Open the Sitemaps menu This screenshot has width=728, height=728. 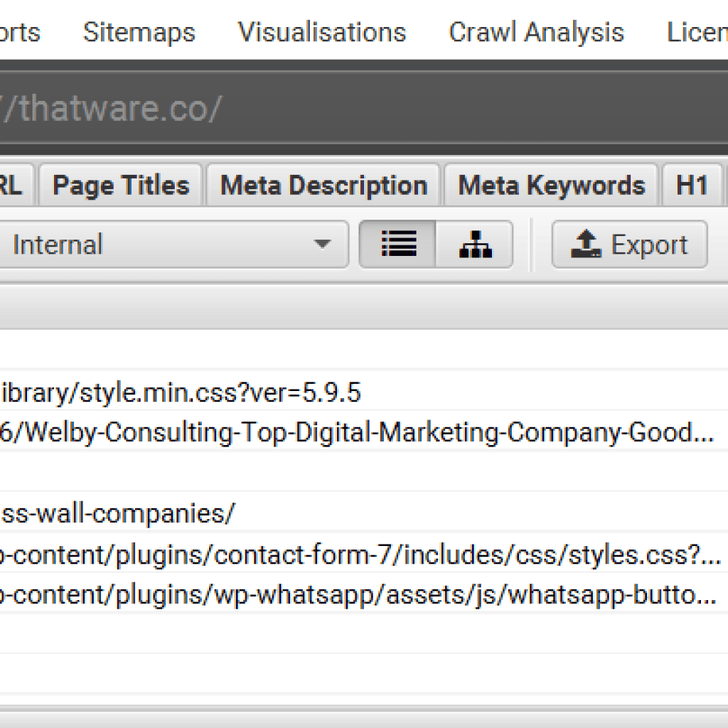pyautogui.click(x=139, y=33)
